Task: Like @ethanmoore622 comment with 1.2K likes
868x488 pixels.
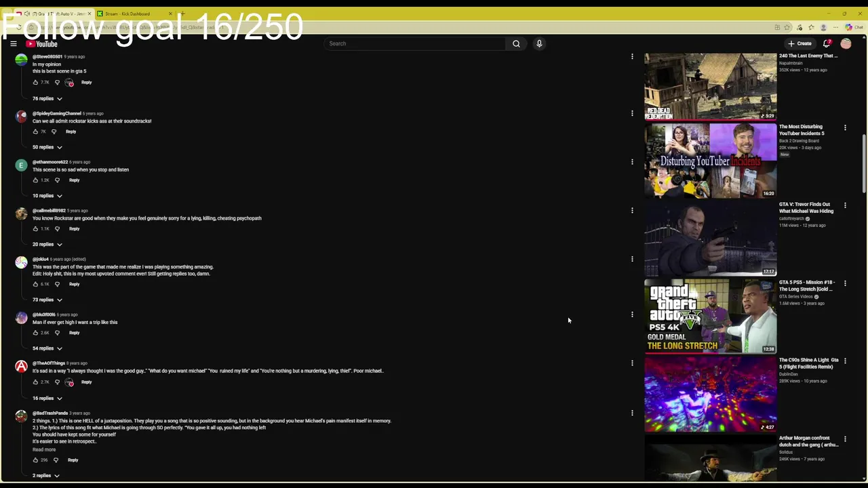Action: pyautogui.click(x=36, y=180)
